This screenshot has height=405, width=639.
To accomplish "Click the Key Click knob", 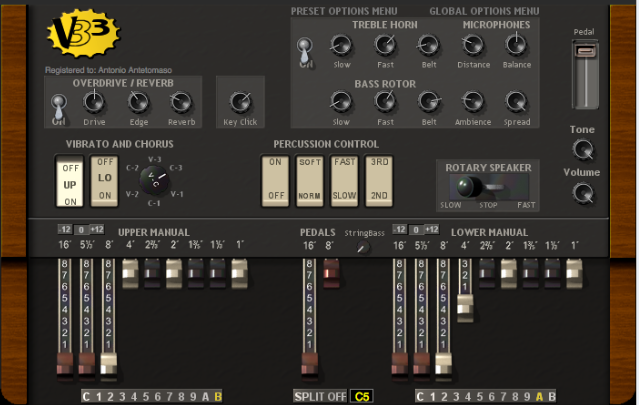I will (x=239, y=101).
